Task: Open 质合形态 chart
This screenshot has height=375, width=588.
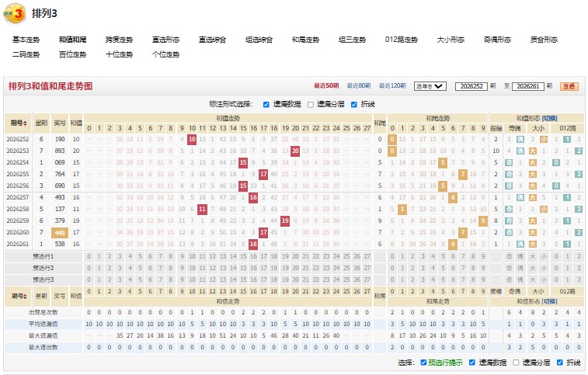Action: click(x=544, y=40)
